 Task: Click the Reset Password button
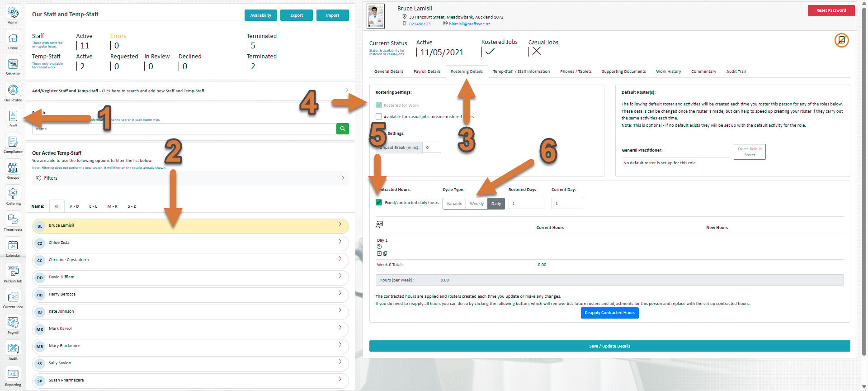click(x=831, y=10)
